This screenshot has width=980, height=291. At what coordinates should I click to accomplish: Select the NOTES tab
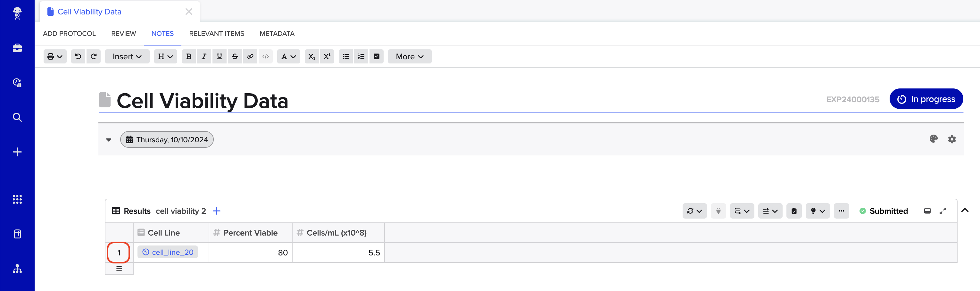pos(162,33)
